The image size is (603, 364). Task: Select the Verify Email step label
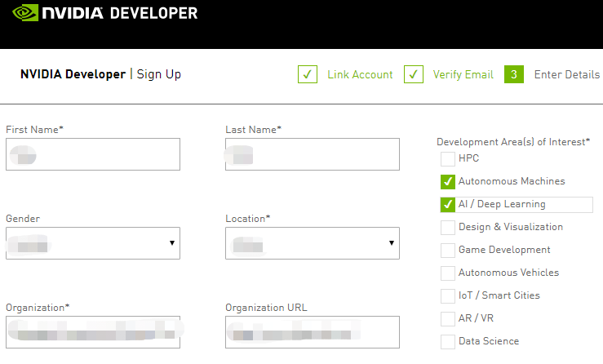(x=463, y=74)
